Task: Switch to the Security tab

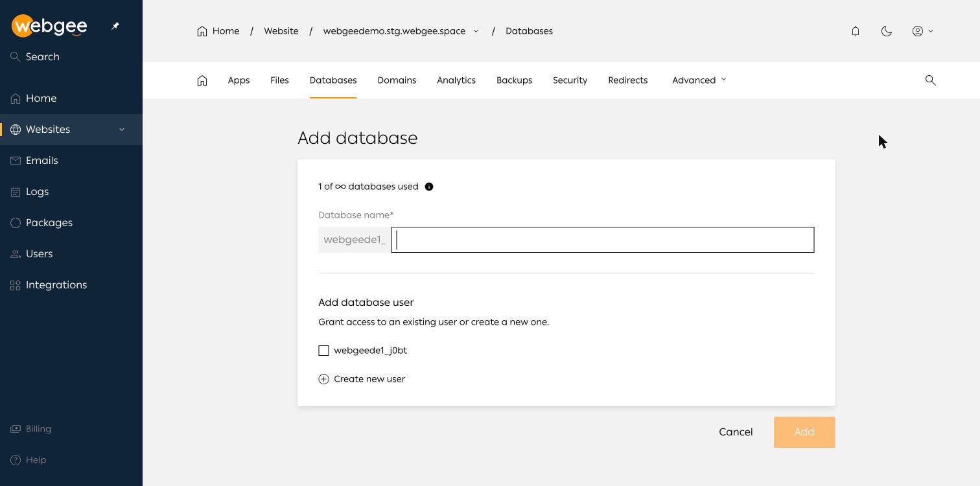Action: (x=570, y=80)
